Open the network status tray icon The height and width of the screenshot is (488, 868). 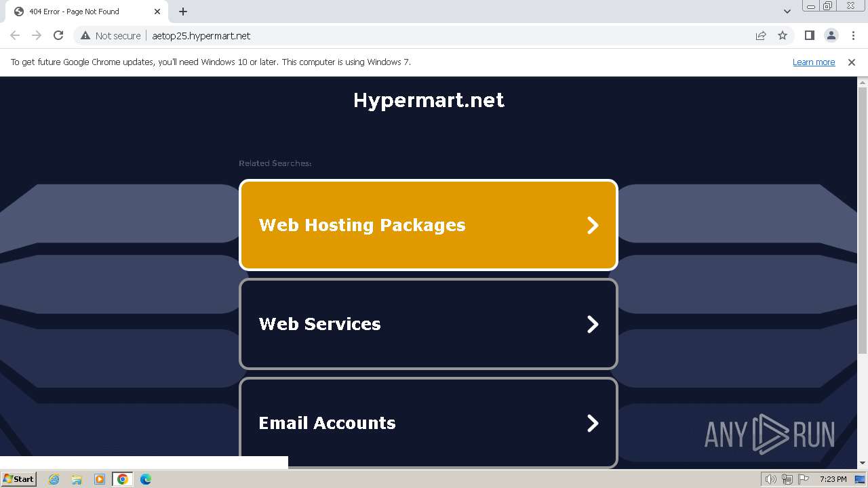[x=787, y=479]
